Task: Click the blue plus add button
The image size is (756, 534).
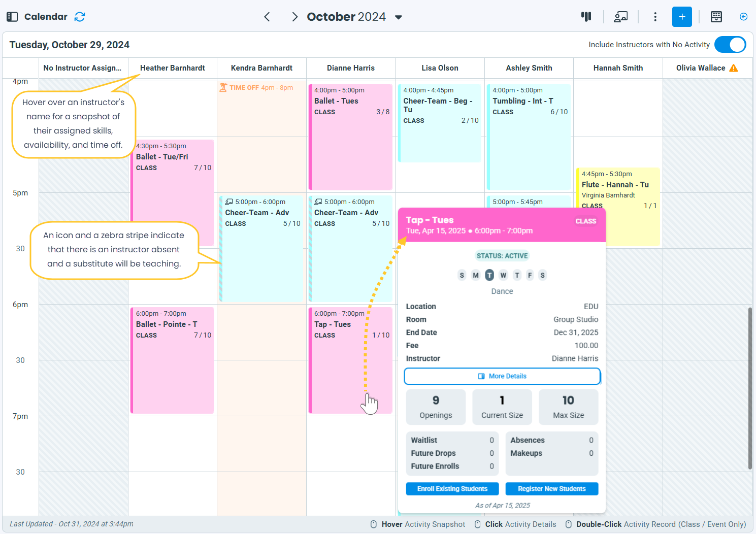Action: point(682,17)
